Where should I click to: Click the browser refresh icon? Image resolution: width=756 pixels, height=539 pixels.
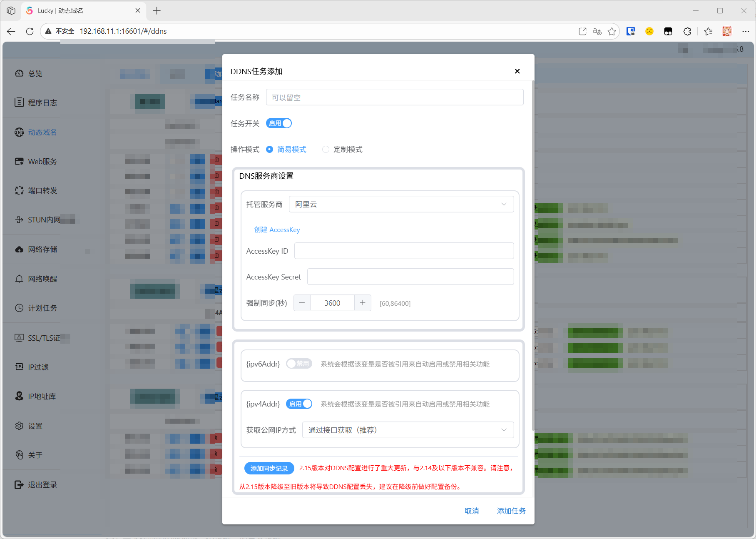[30, 31]
